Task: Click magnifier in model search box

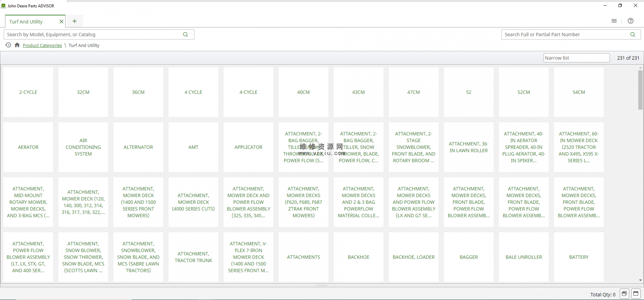Action: coord(185,34)
